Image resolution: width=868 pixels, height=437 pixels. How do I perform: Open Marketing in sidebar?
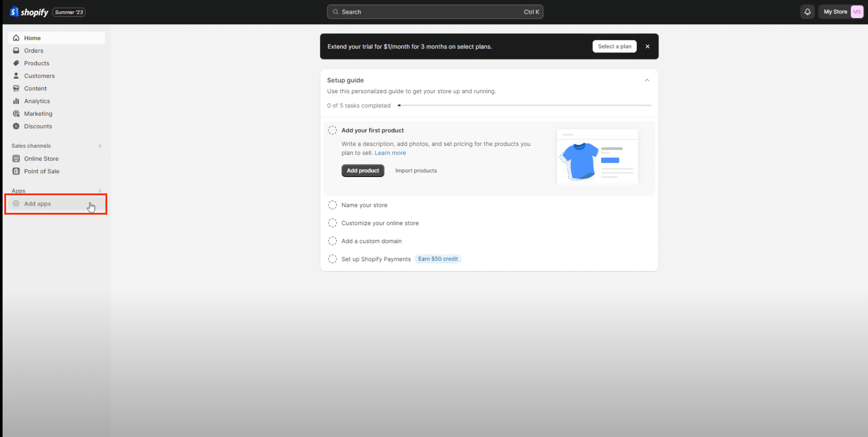click(x=57, y=114)
